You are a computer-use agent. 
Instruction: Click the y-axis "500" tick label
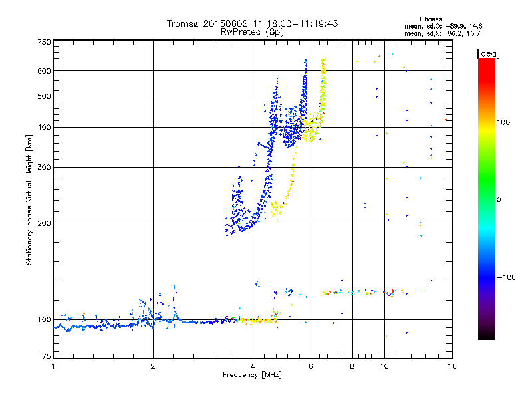(45, 96)
